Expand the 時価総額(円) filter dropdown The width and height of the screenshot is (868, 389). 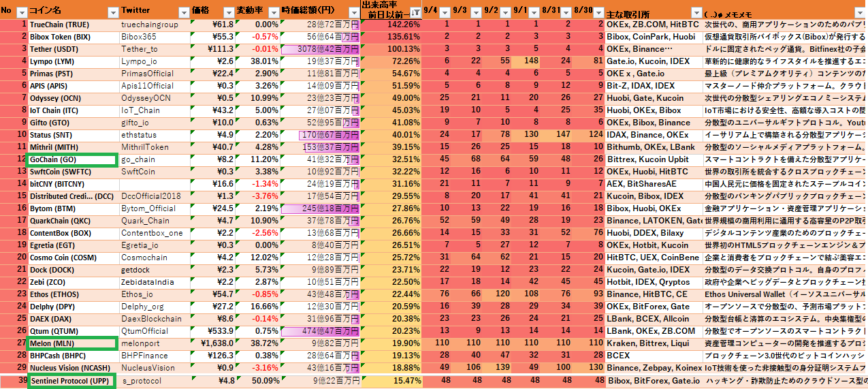click(352, 12)
